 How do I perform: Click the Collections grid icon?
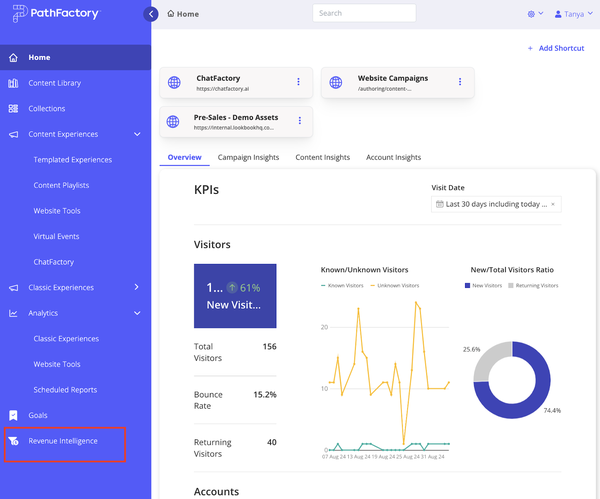pyautogui.click(x=13, y=109)
